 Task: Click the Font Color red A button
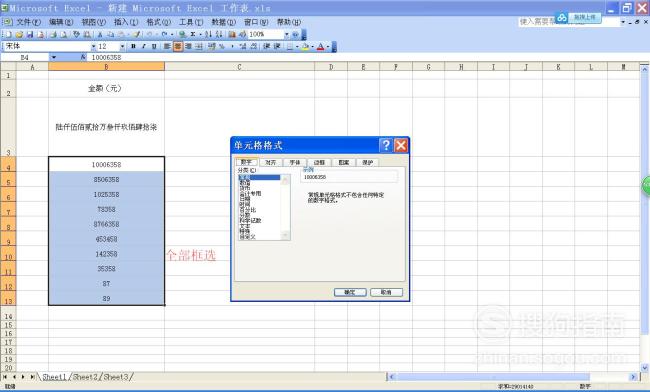[x=320, y=46]
